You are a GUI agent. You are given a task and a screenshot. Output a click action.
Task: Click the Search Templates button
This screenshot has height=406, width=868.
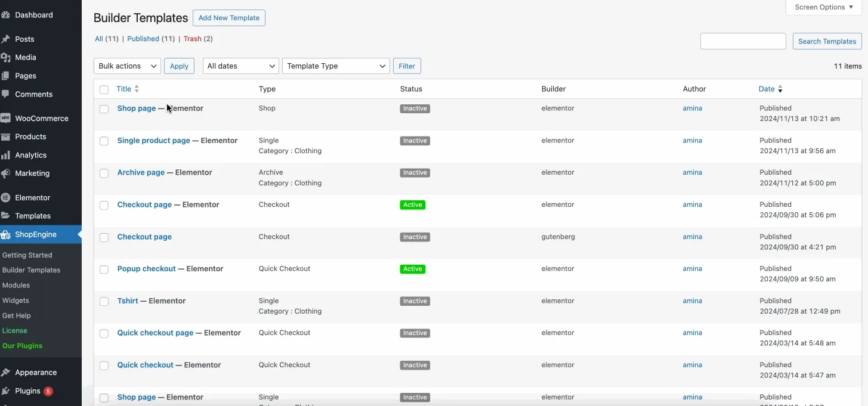[827, 41]
